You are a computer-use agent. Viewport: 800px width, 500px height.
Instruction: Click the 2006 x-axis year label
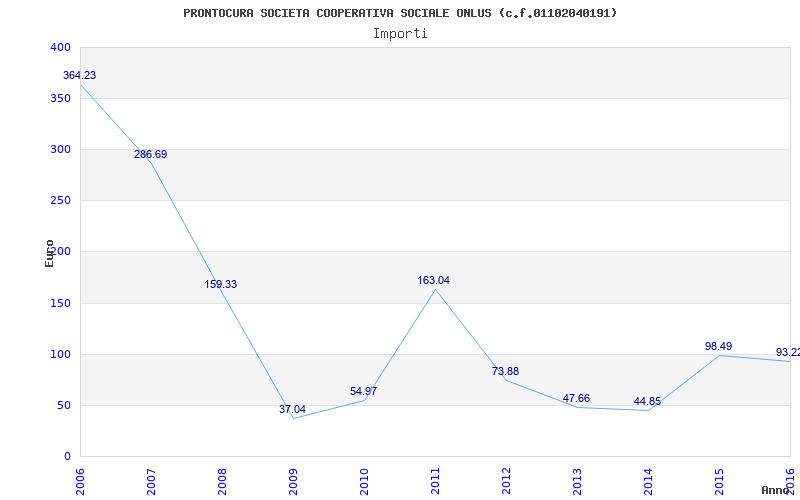pos(80,482)
